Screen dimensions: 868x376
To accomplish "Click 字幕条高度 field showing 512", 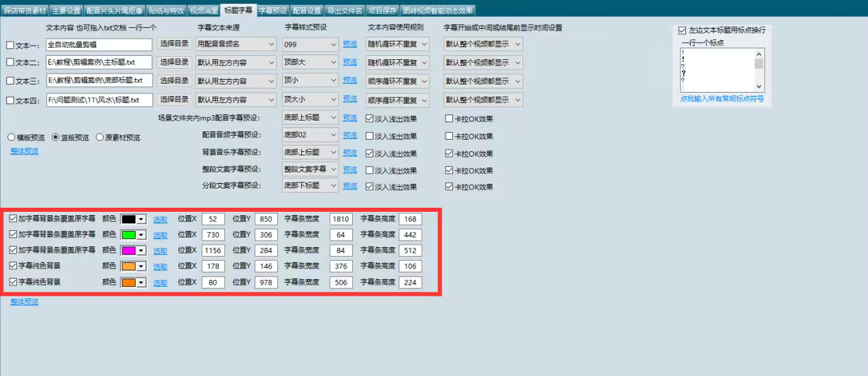I will click(x=410, y=251).
